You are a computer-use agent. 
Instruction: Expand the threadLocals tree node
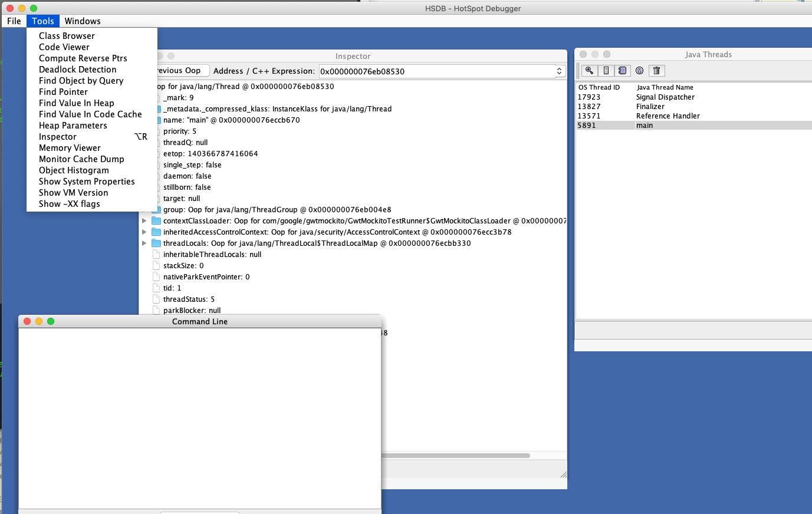tap(144, 243)
